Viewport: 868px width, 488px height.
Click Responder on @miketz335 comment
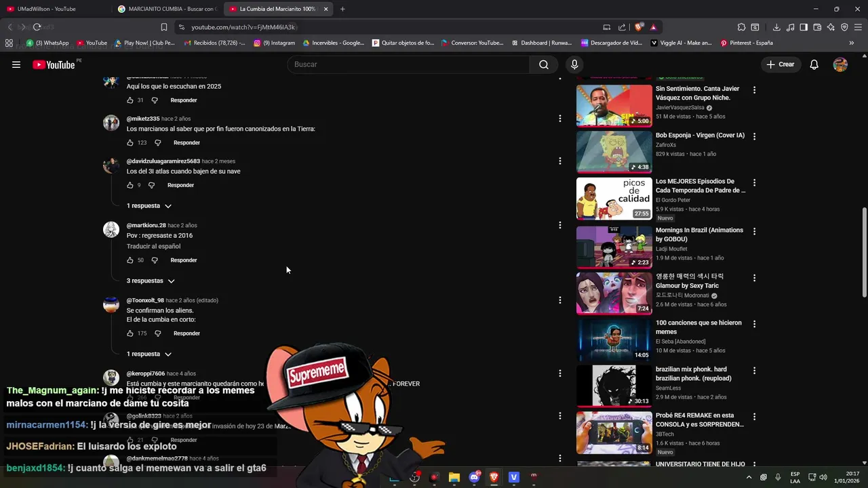coord(186,143)
